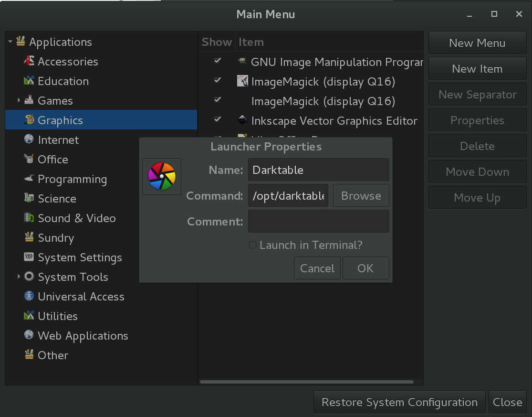
Task: Click the horizontal scrollbar under item list
Action: coord(306,382)
